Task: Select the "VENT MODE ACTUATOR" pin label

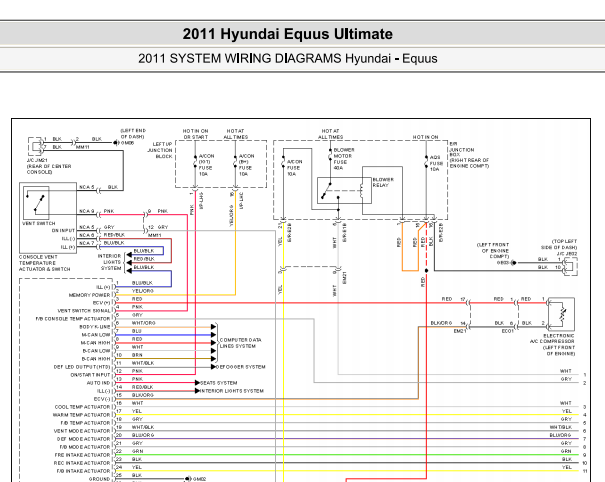Action: tap(82, 431)
